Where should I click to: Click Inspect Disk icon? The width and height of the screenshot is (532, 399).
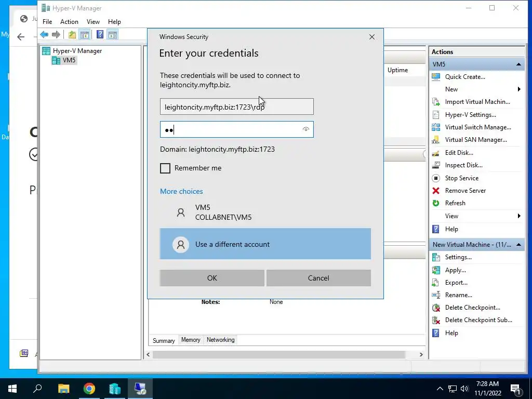coord(436,165)
